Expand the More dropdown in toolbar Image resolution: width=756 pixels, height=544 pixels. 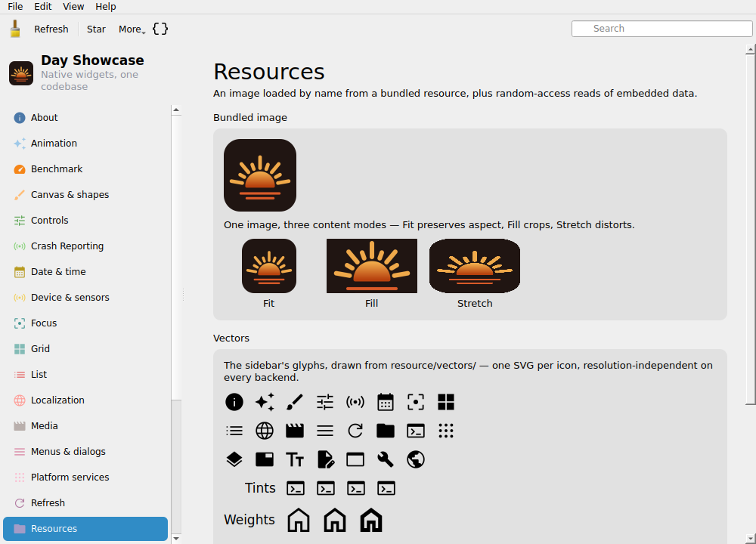coord(132,29)
